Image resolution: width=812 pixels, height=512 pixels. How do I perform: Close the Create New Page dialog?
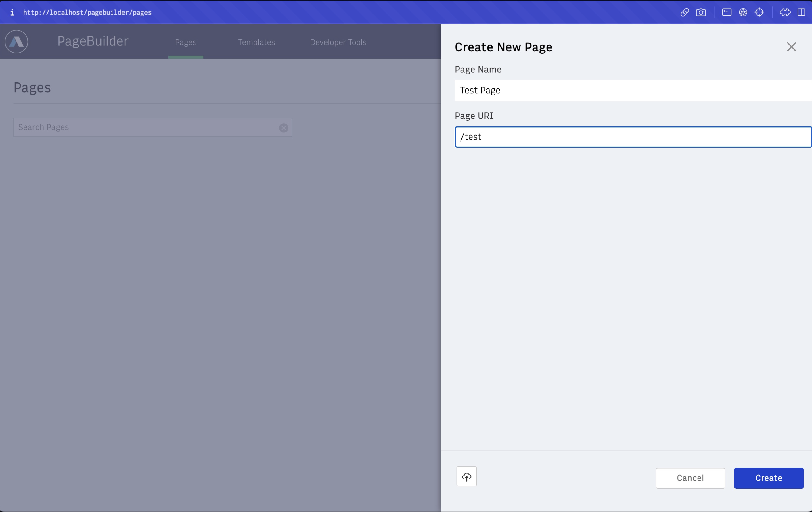tap(791, 47)
